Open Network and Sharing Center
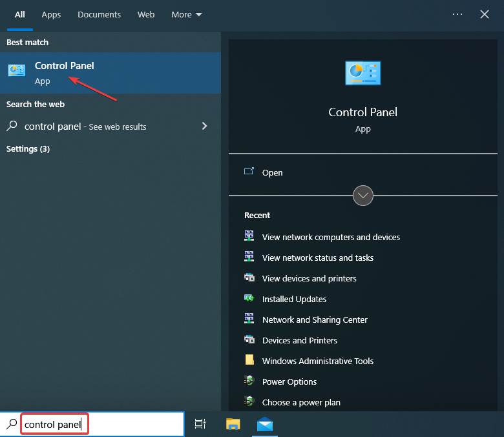 tap(315, 320)
